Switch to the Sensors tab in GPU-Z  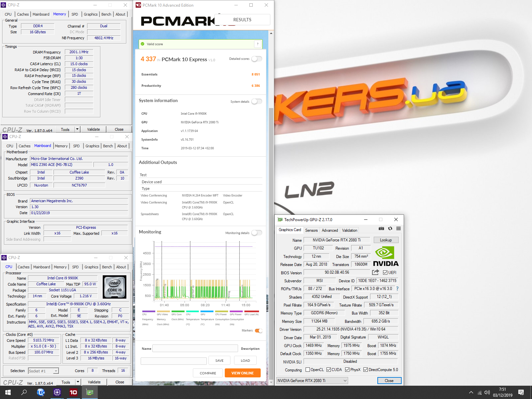312,230
